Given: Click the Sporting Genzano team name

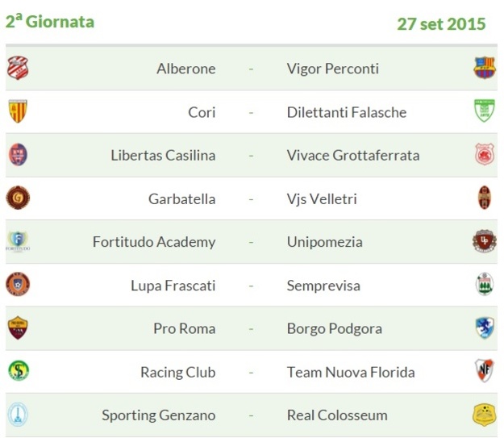Looking at the screenshot, I should point(159,415).
